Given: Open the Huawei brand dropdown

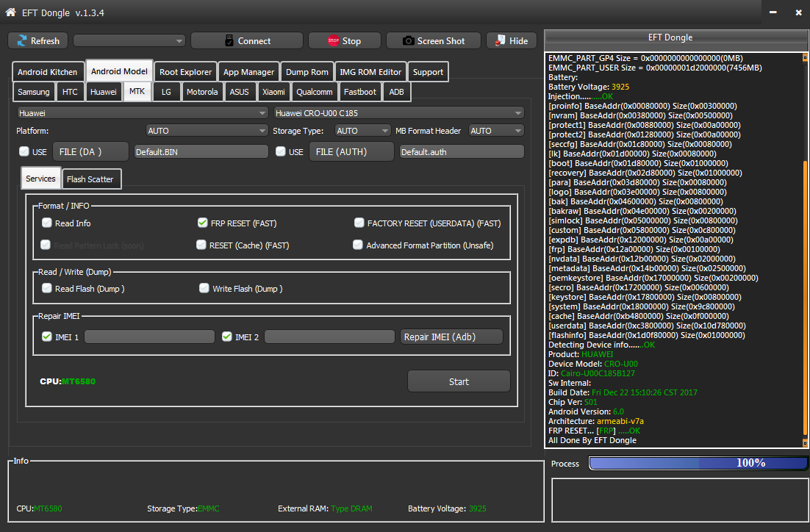Looking at the screenshot, I should click(143, 112).
